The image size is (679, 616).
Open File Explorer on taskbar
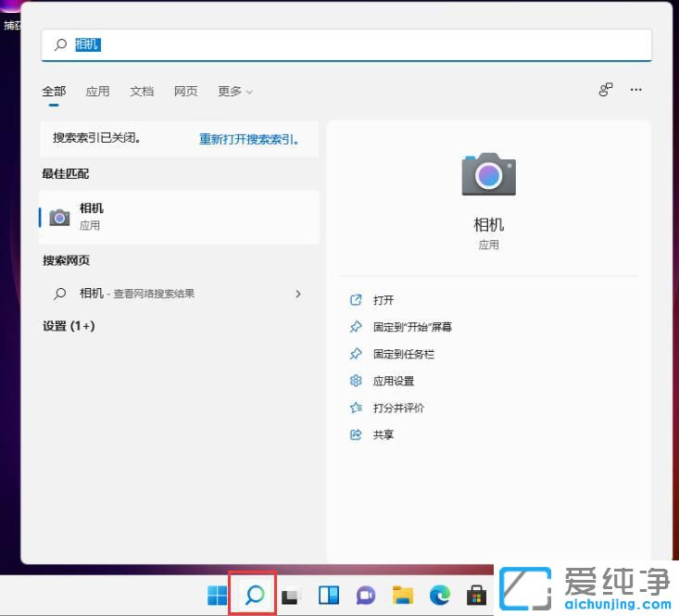tap(403, 596)
